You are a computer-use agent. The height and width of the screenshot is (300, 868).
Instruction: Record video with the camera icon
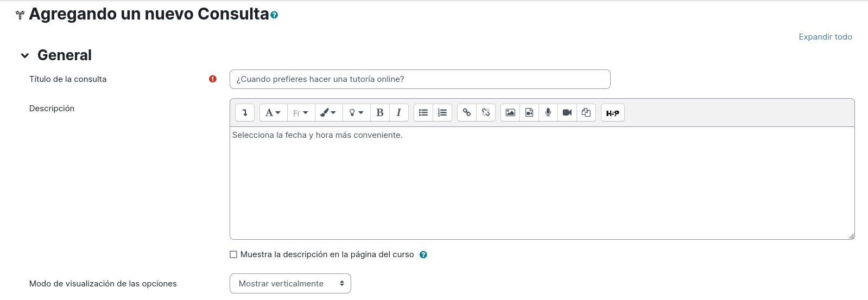click(567, 113)
